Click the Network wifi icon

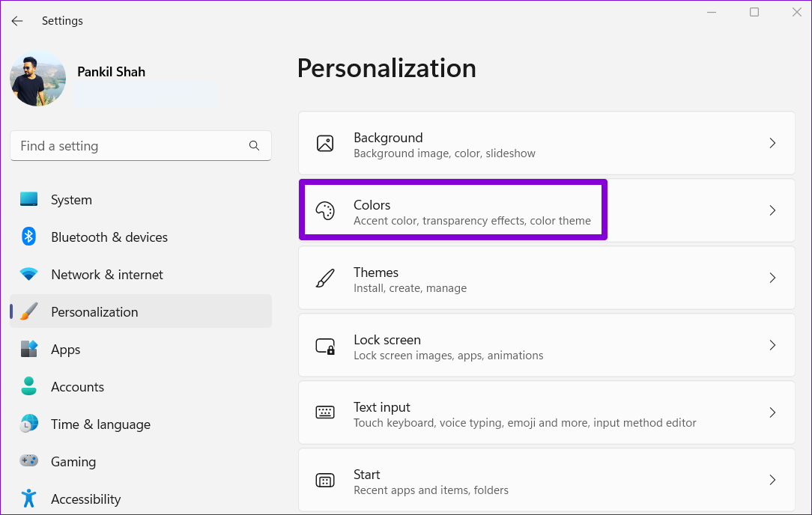click(x=28, y=274)
